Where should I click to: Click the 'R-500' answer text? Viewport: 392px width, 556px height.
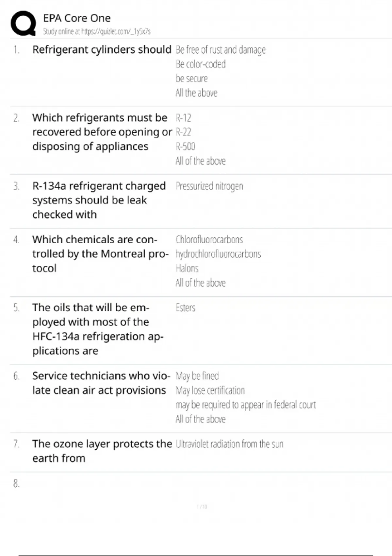coord(185,146)
